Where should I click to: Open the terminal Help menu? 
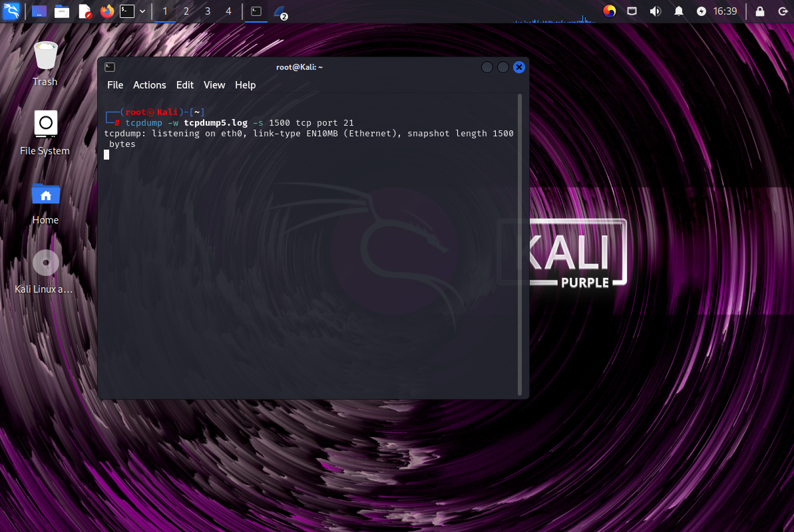(x=245, y=85)
